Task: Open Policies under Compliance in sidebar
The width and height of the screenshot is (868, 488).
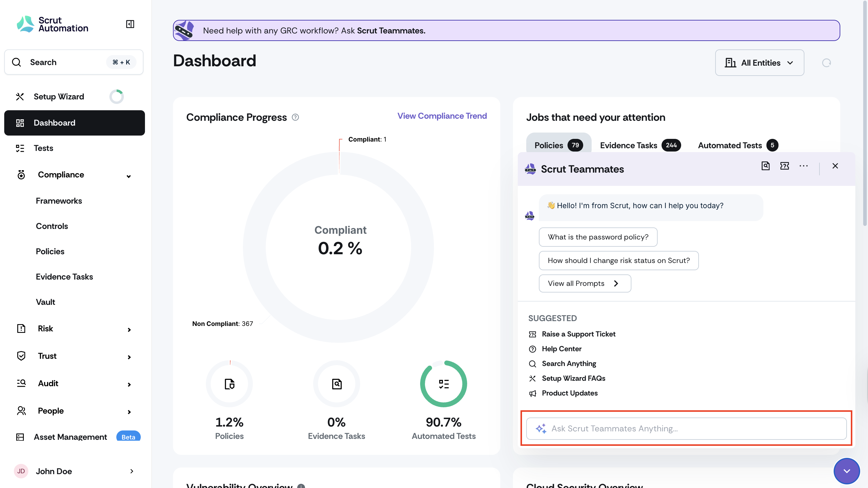Action: point(50,251)
